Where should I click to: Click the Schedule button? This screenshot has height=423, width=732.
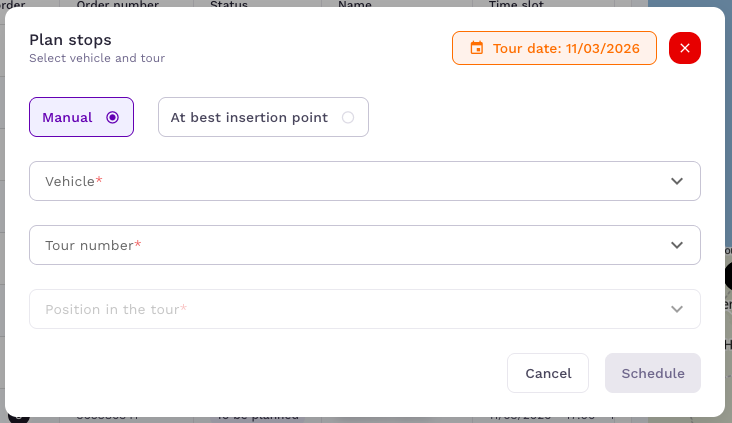tap(652, 373)
